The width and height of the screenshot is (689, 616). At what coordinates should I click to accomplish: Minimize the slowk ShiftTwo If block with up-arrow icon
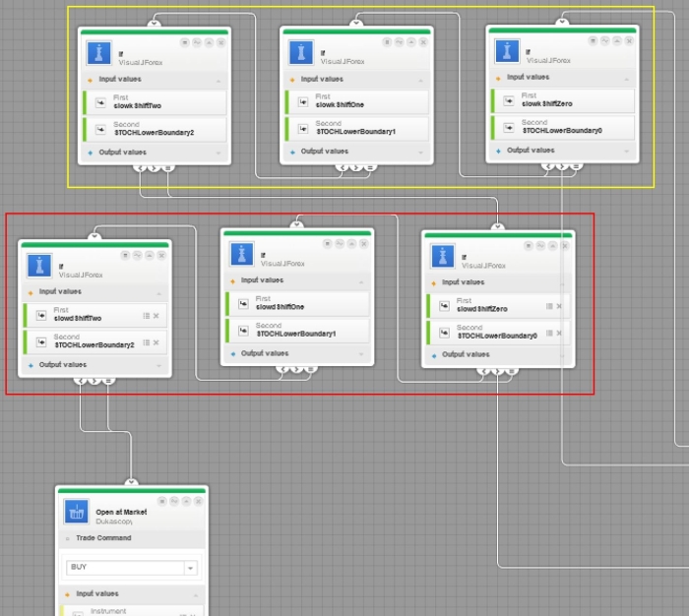click(209, 42)
